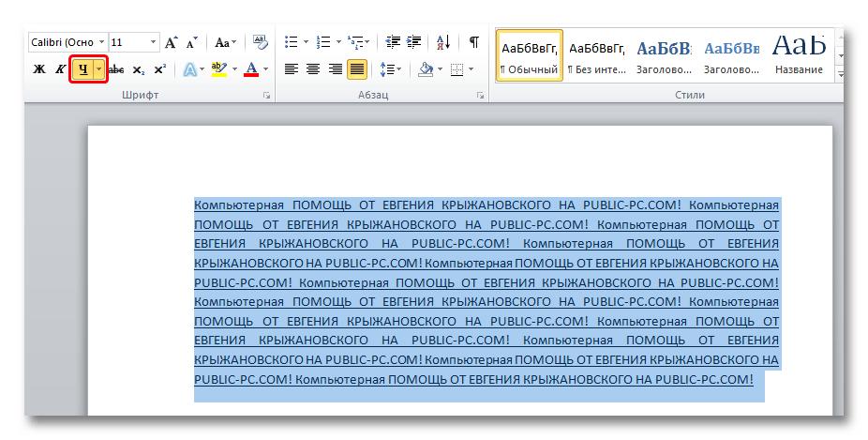Align text left

click(292, 69)
